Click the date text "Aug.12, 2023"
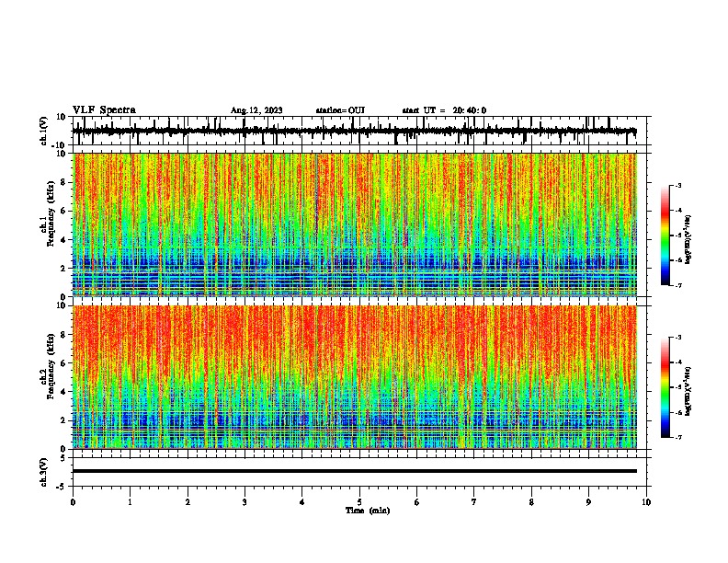728x563 pixels. click(x=256, y=110)
